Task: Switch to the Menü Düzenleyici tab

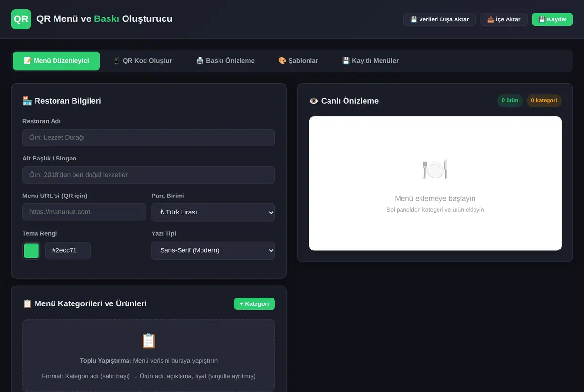Action: (x=56, y=61)
